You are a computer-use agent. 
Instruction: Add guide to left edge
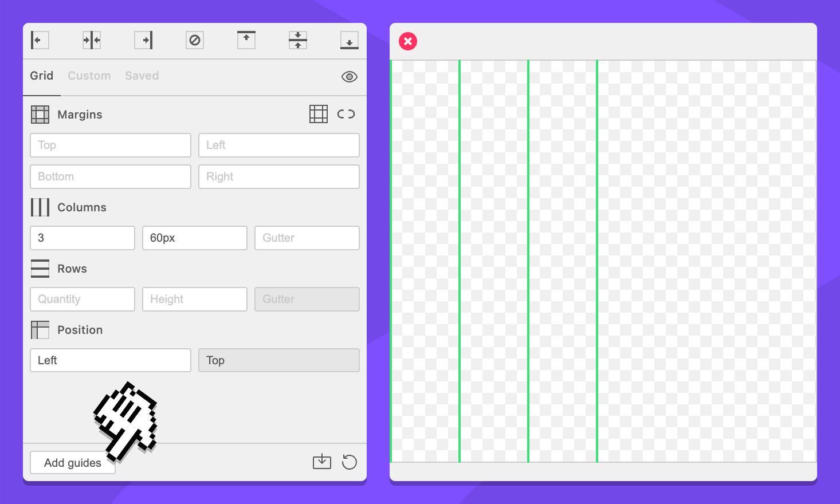[40, 40]
